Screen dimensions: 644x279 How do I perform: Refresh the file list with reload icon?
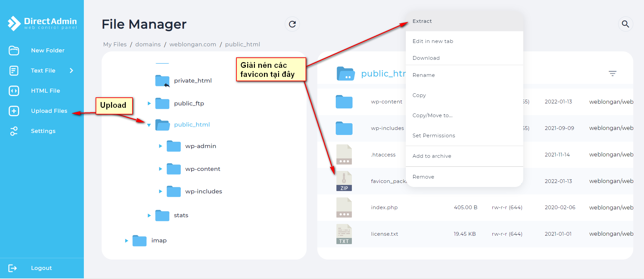(292, 24)
